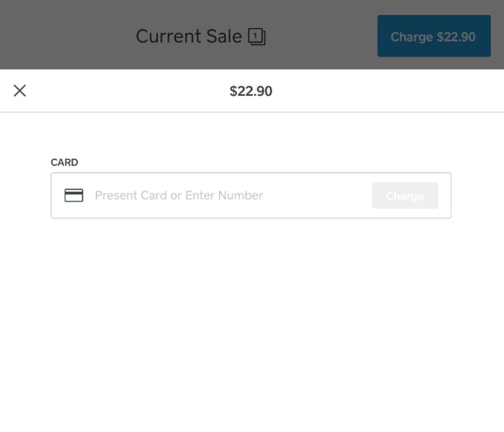Click the CARD section label
This screenshot has width=504, height=432.
click(x=64, y=162)
